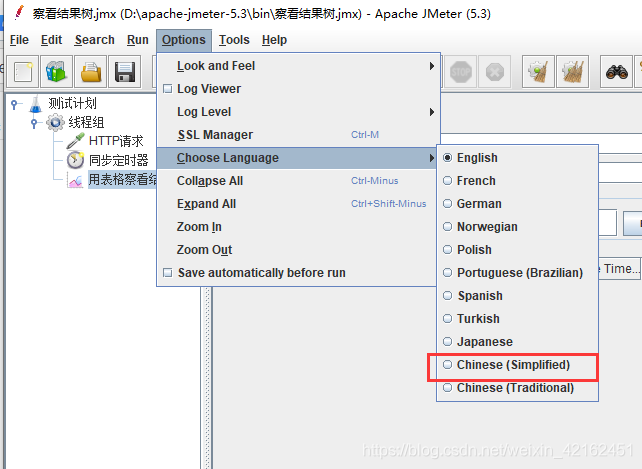Select Norwegian language option
This screenshot has width=642, height=469.
(x=517, y=227)
